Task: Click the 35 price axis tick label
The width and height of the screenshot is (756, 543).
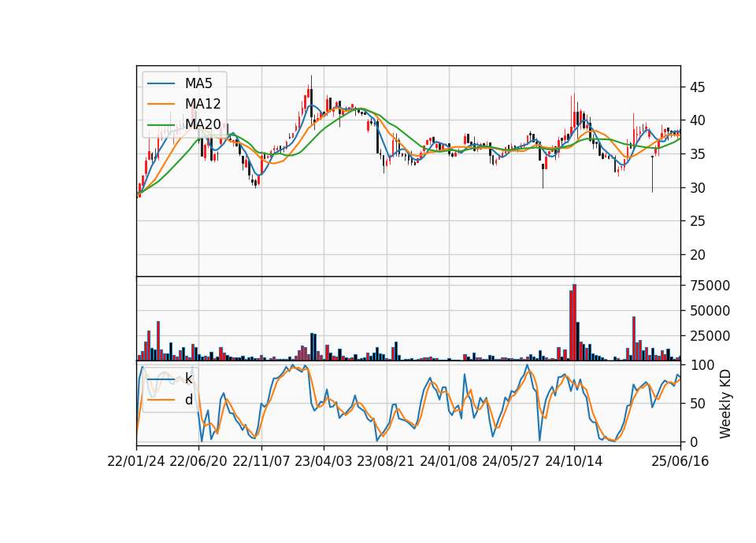Action: pyautogui.click(x=697, y=155)
